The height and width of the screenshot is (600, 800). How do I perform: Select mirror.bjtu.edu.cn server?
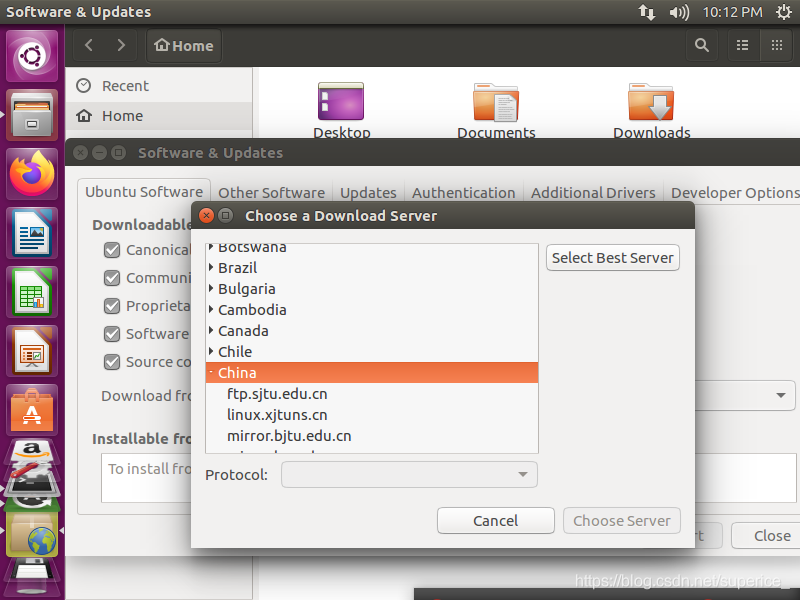coord(371,436)
